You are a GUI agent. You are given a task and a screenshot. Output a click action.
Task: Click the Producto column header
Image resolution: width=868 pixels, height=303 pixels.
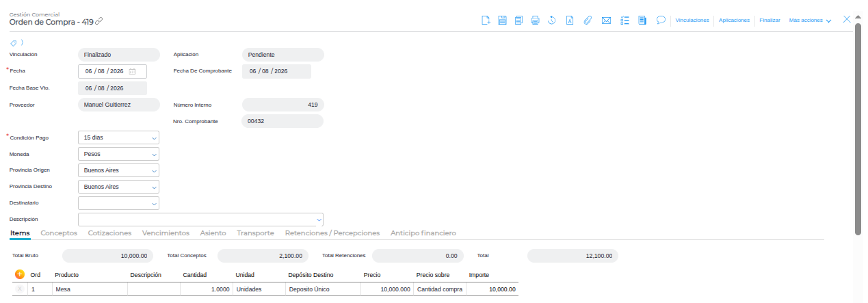(67, 275)
